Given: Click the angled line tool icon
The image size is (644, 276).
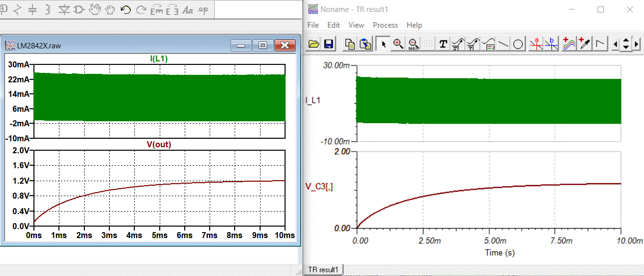Looking at the screenshot, I should (x=600, y=44).
